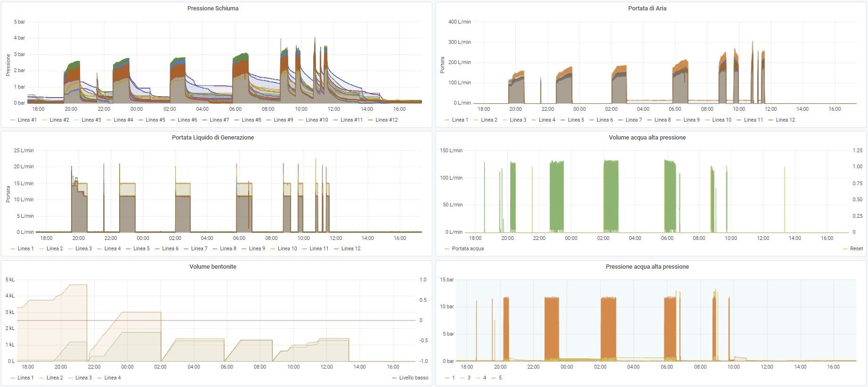Open the Portata di Aria panel title menu
This screenshot has height=387, width=868.
click(647, 8)
